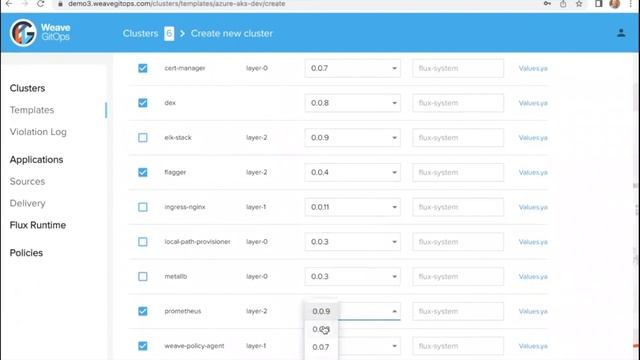Click cert-manager namespace field flux-system
This screenshot has height=360, width=640.
458,68
